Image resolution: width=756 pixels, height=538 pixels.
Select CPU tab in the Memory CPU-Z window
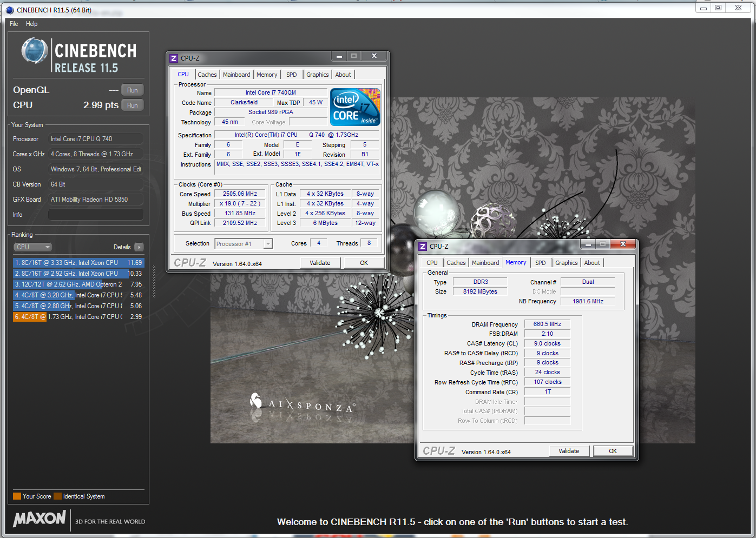point(432,263)
